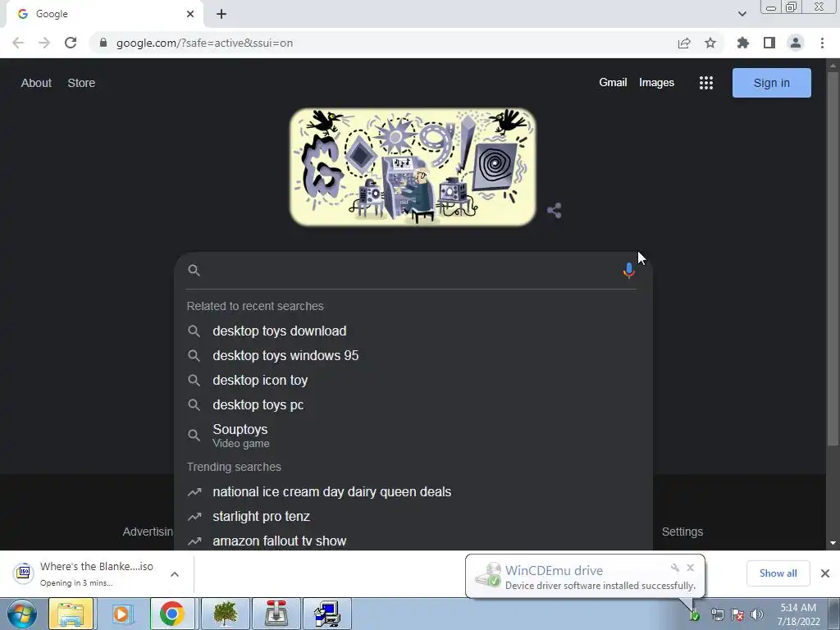Screen dimensions: 840x630
Task: Open the Settings footer link
Action: tap(682, 532)
